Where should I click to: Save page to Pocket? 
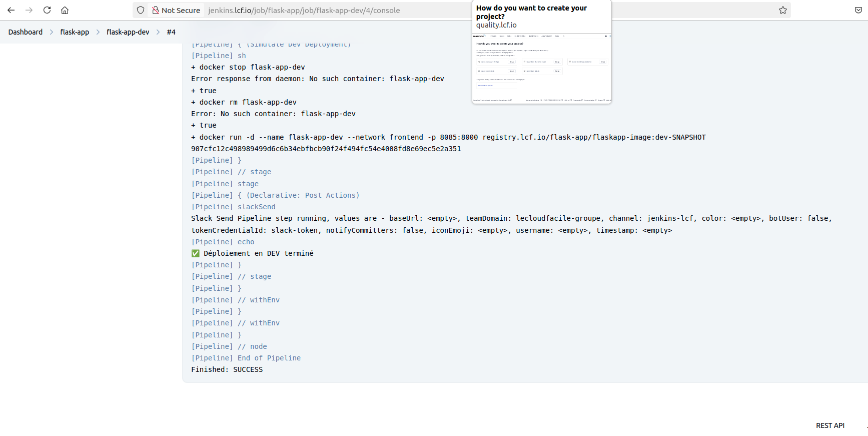[x=858, y=10]
